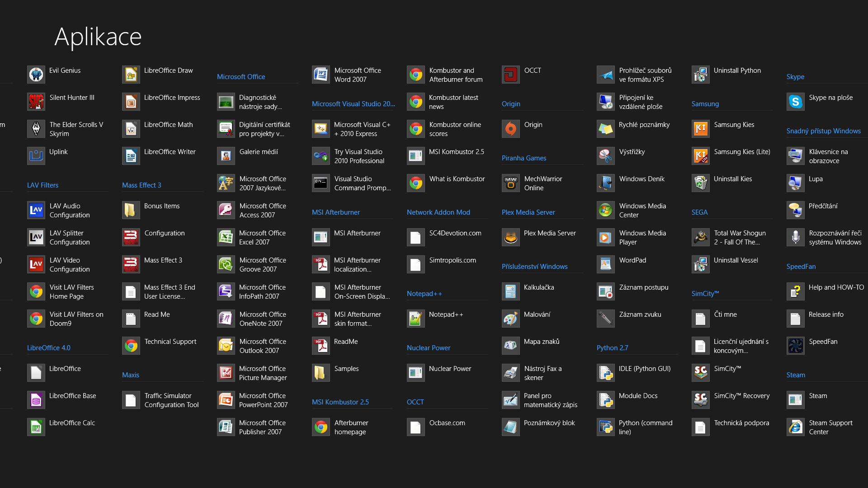Open Total War Shogun 2 icon
This screenshot has width=868, height=488.
tap(701, 237)
